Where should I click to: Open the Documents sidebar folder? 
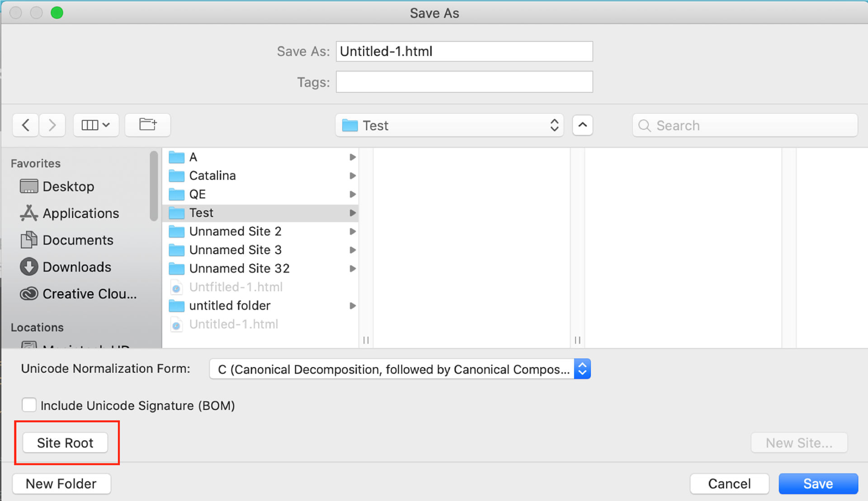(x=78, y=240)
